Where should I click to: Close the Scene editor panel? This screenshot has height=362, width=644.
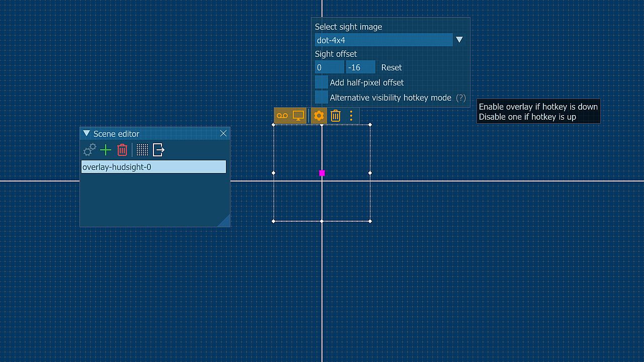[x=223, y=133]
